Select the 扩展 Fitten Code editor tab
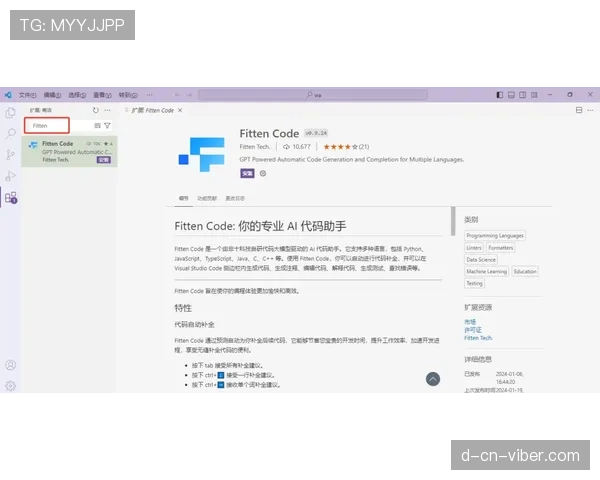This screenshot has width=600, height=480. tap(153, 110)
